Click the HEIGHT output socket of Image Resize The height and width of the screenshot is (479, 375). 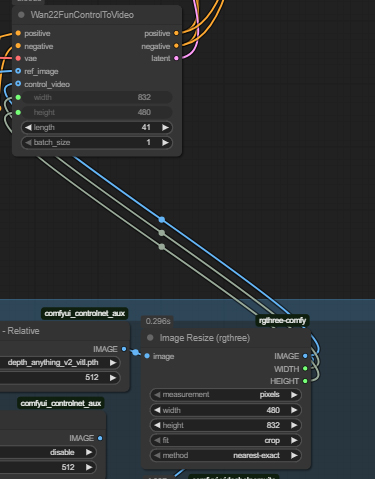(305, 381)
